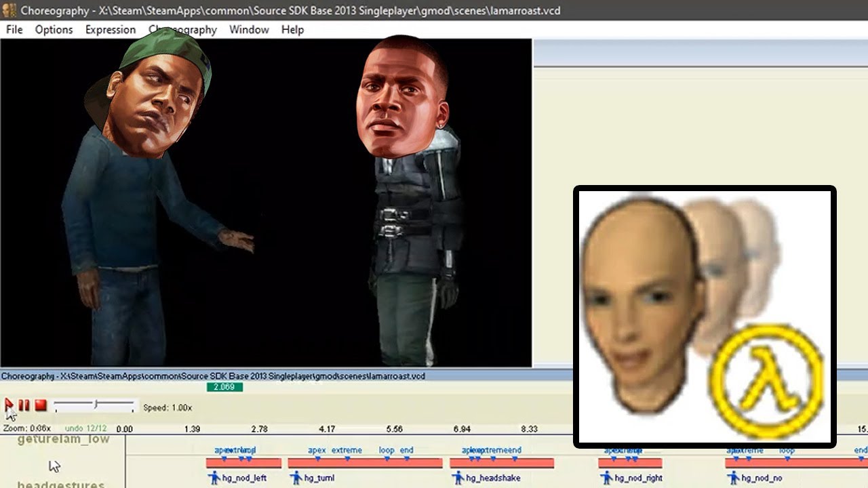Click the 8.33 mark on time ruler
Image resolution: width=868 pixels, height=488 pixels.
coord(529,429)
